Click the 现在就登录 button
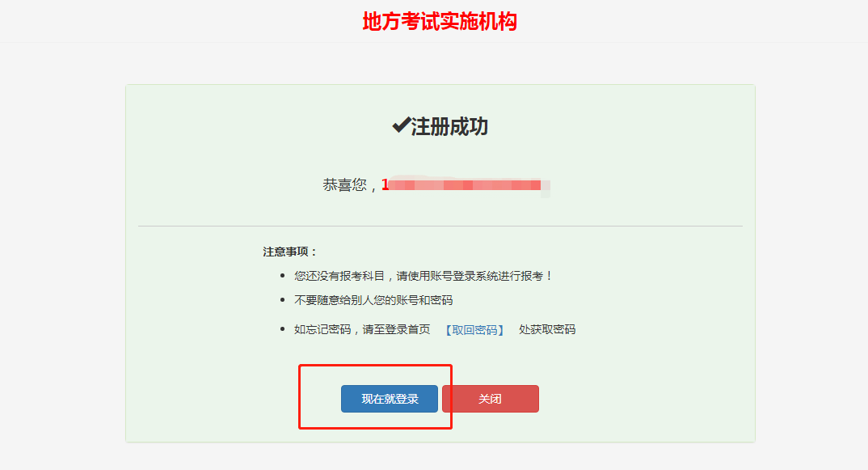The height and width of the screenshot is (470, 868). pyautogui.click(x=389, y=399)
